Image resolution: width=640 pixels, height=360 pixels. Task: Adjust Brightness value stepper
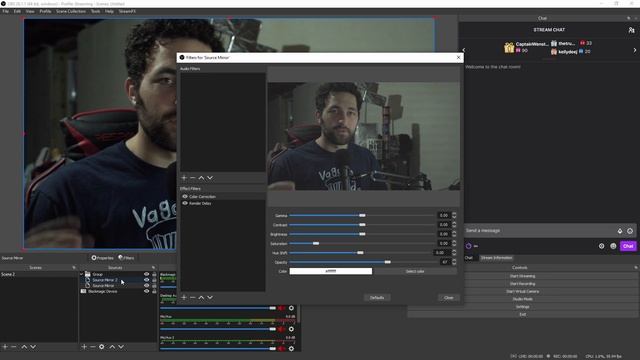(x=454, y=234)
